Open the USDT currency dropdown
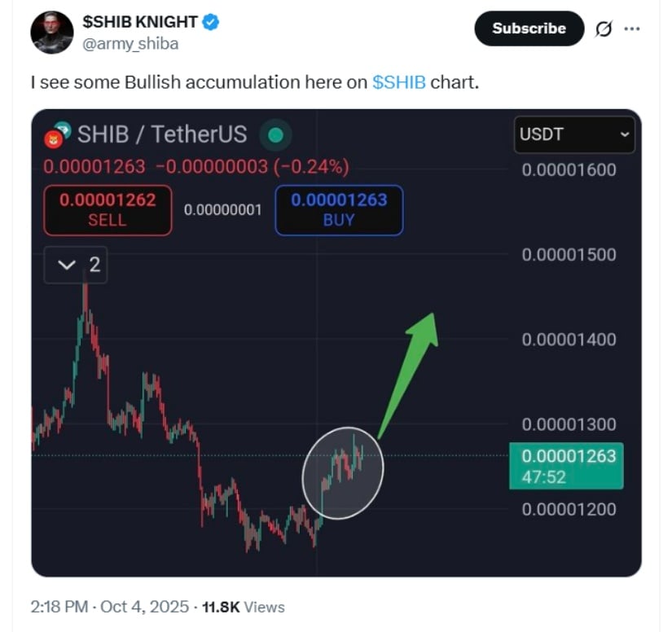The image size is (672, 632). click(x=574, y=134)
